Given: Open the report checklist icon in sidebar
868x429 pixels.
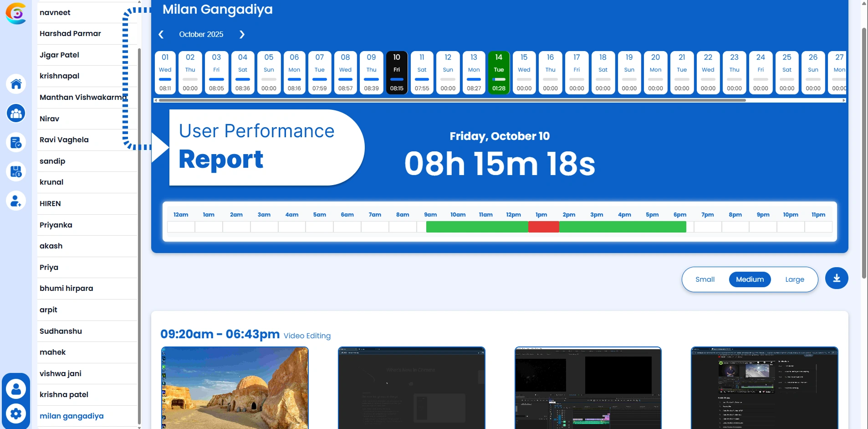Looking at the screenshot, I should click(x=16, y=143).
